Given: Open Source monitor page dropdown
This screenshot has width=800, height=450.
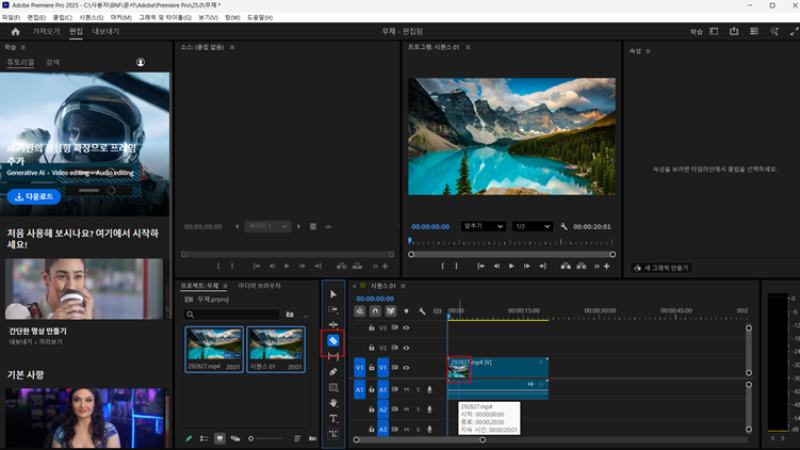Looking at the screenshot, I should coord(267,226).
